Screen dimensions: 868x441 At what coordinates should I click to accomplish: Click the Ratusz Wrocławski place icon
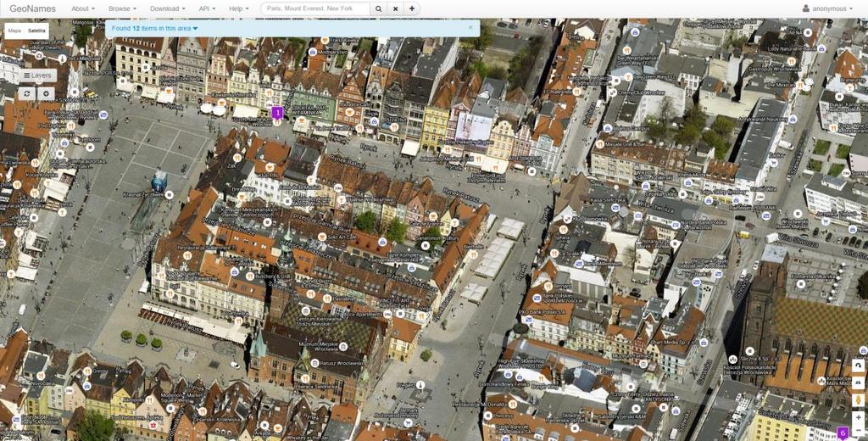click(x=315, y=364)
